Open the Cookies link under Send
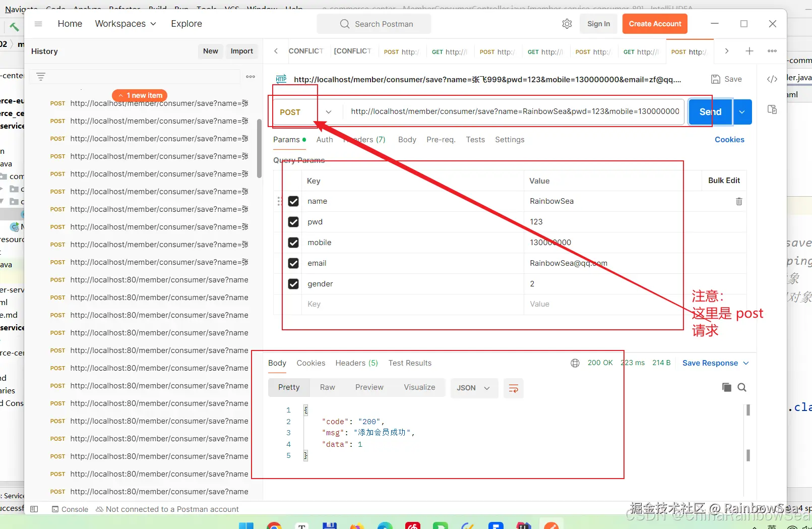This screenshot has height=529, width=812. (x=729, y=140)
